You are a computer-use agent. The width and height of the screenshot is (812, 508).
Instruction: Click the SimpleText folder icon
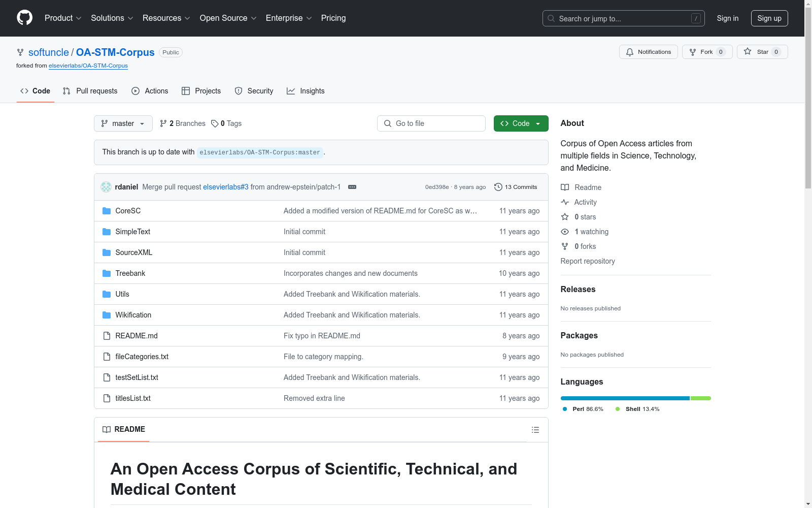[x=107, y=232]
